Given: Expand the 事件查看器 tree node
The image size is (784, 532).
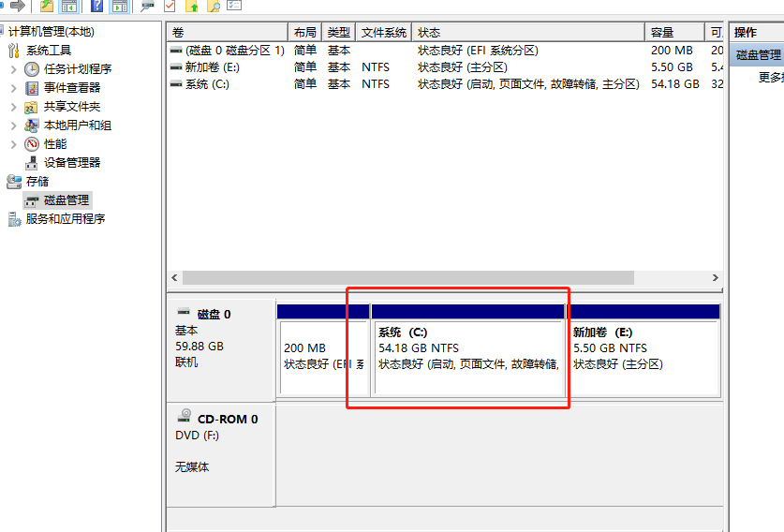Looking at the screenshot, I should click(13, 88).
